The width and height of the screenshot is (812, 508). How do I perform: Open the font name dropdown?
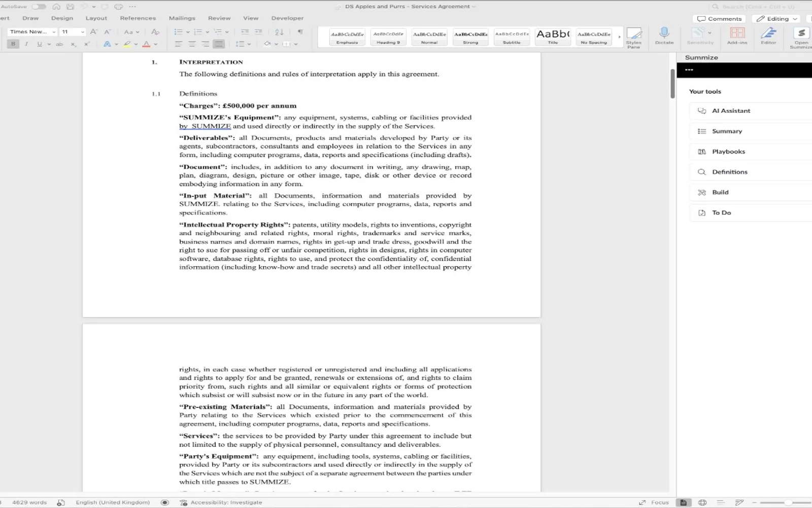[54, 31]
